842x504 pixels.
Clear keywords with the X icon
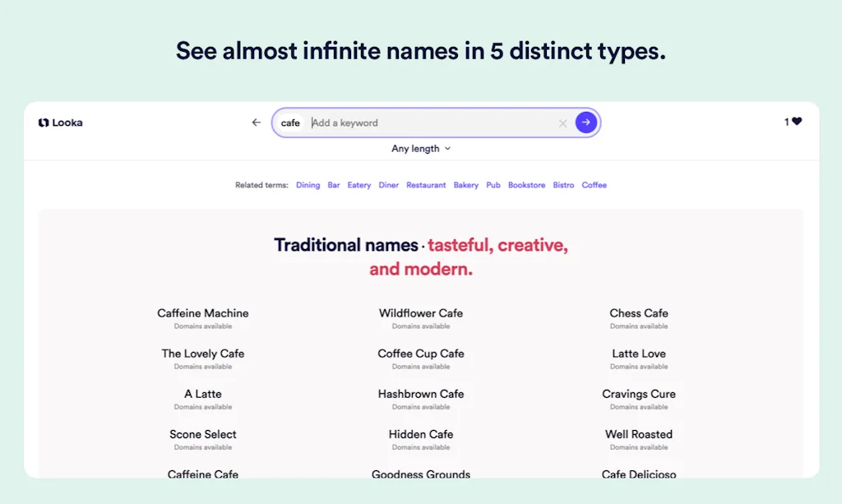pos(563,123)
